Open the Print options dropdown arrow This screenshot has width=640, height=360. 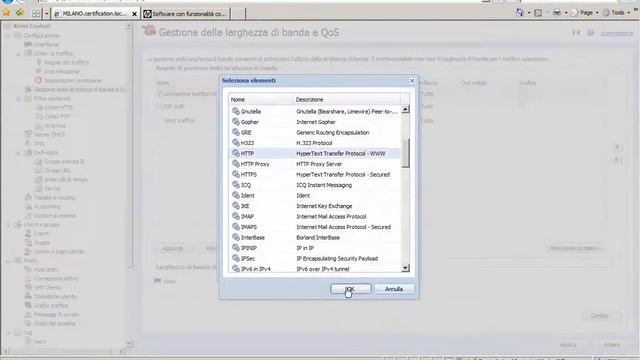(566, 13)
